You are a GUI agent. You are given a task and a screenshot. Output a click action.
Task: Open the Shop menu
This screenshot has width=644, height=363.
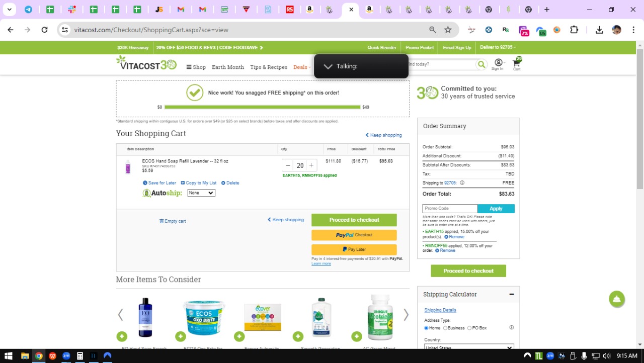(x=196, y=67)
